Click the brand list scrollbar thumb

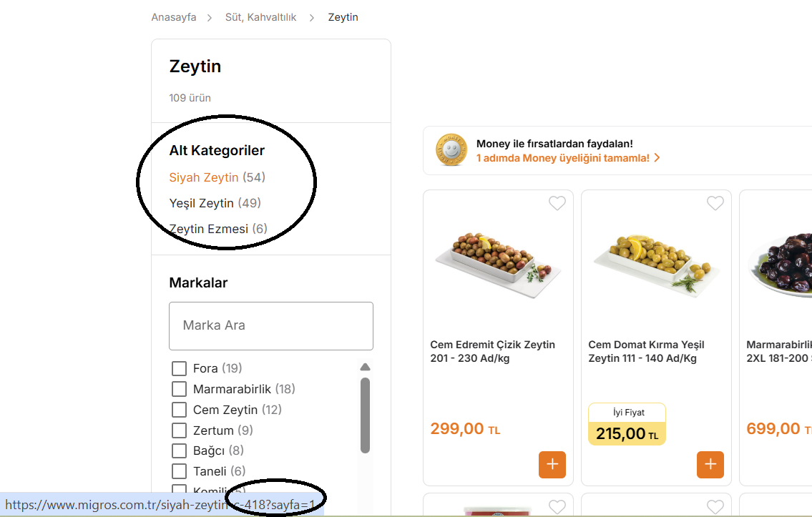pyautogui.click(x=365, y=415)
